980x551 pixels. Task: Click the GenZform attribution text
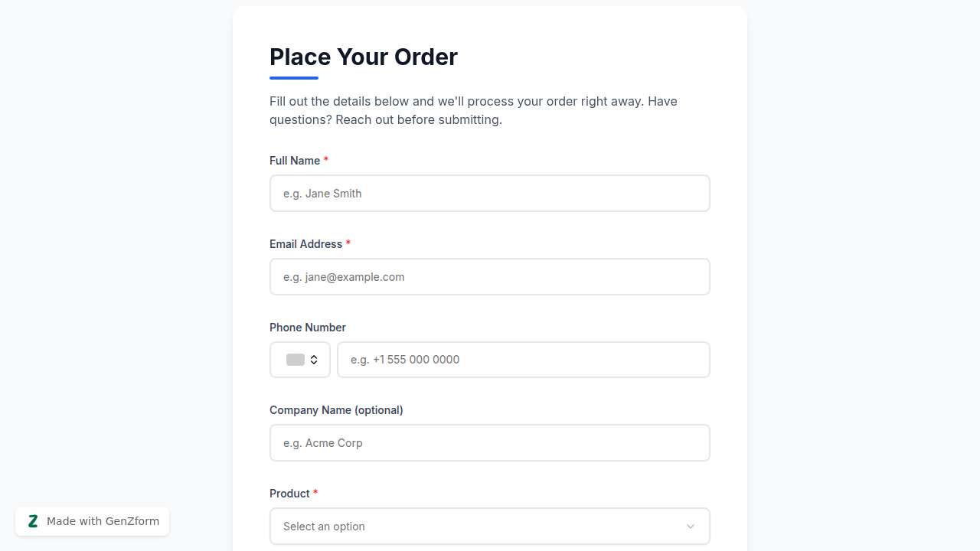coord(102,521)
